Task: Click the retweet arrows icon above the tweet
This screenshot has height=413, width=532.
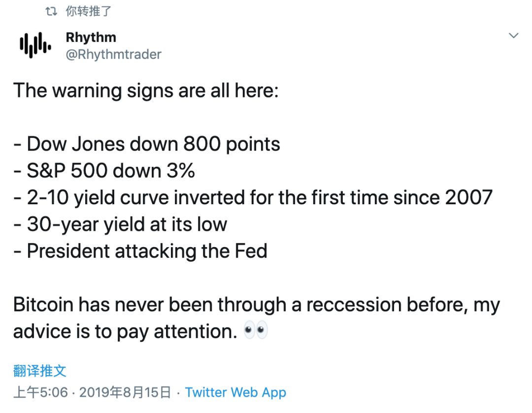Action: [x=51, y=11]
